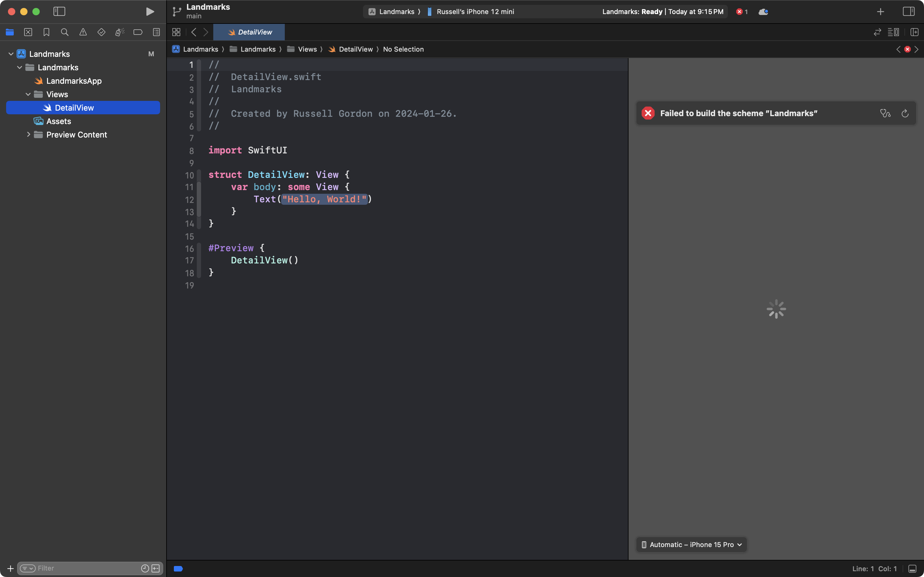
Task: Toggle the inspector sidebar
Action: [908, 11]
